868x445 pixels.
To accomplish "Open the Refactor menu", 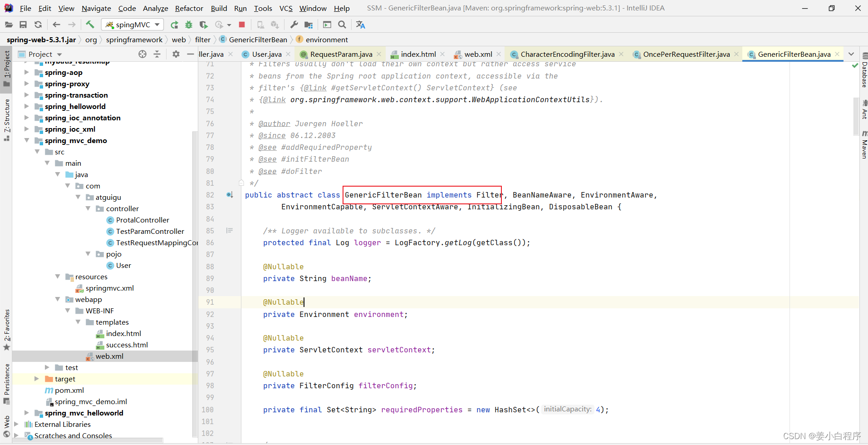I will pyautogui.click(x=189, y=8).
